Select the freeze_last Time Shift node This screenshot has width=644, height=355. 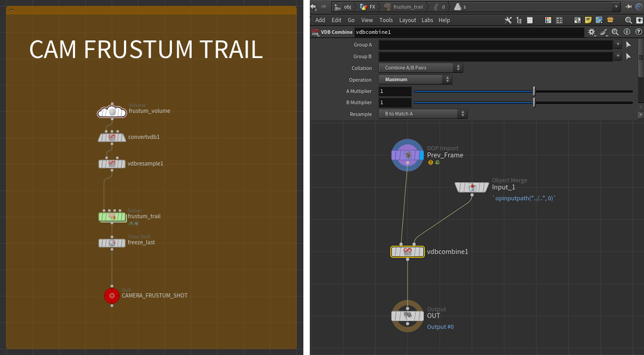tap(112, 243)
